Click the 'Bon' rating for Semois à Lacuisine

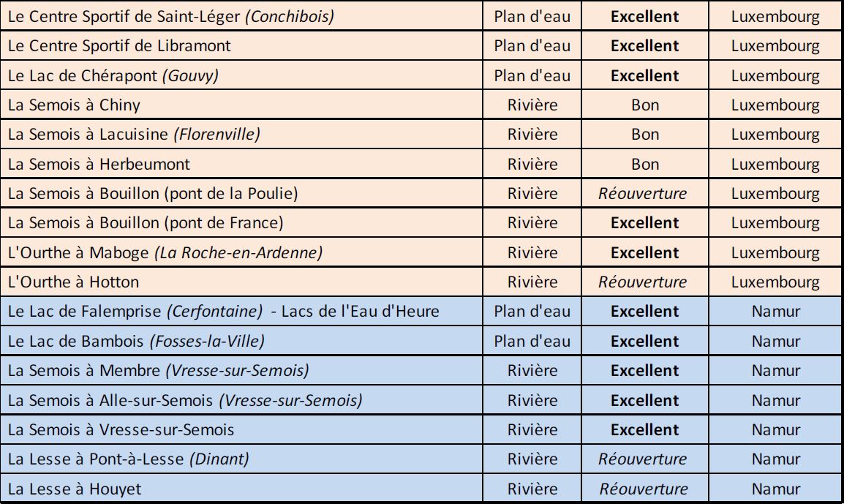tap(644, 135)
